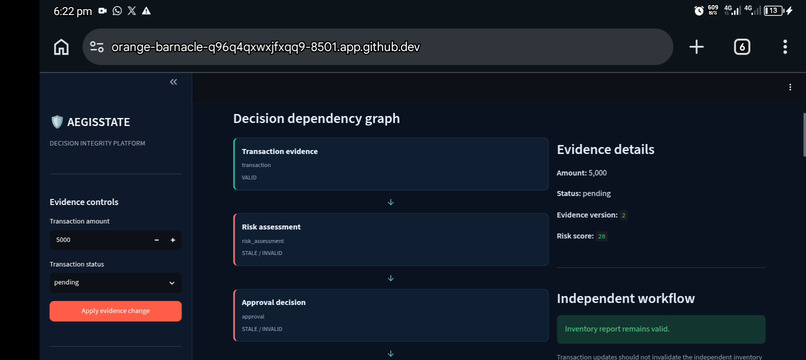The height and width of the screenshot is (360, 806).
Task: Click the Independent workflow heading
Action: pyautogui.click(x=626, y=298)
